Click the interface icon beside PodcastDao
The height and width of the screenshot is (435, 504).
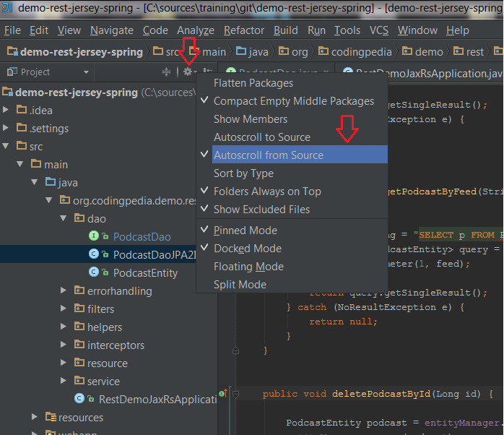[x=94, y=236]
